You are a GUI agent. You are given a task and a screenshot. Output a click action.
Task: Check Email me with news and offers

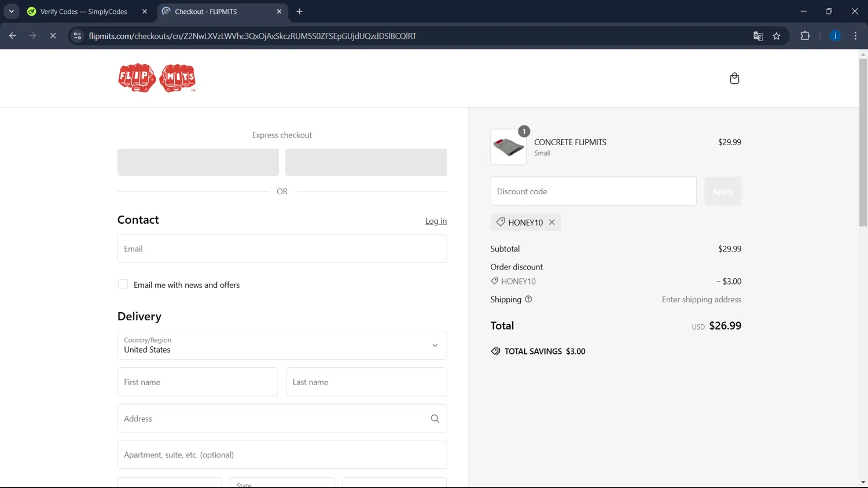click(123, 284)
